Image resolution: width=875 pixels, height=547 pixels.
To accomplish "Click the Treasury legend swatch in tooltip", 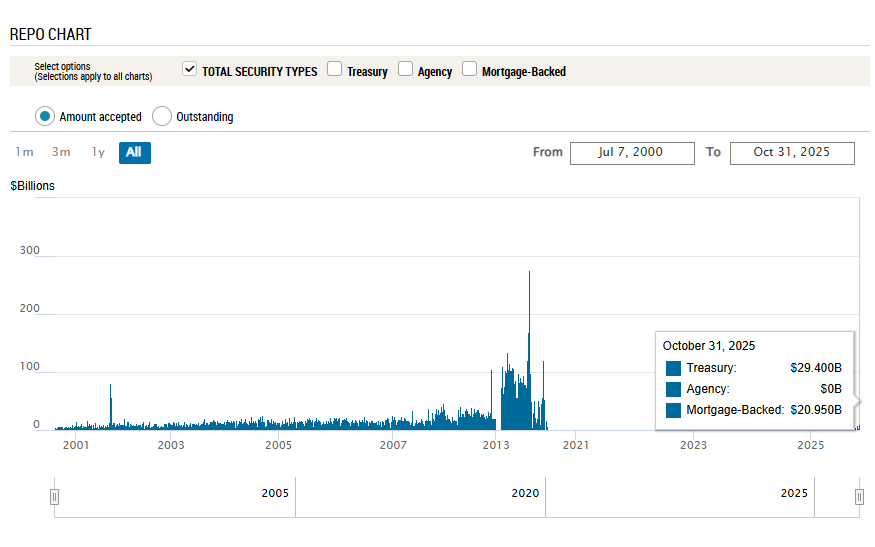I will [673, 368].
